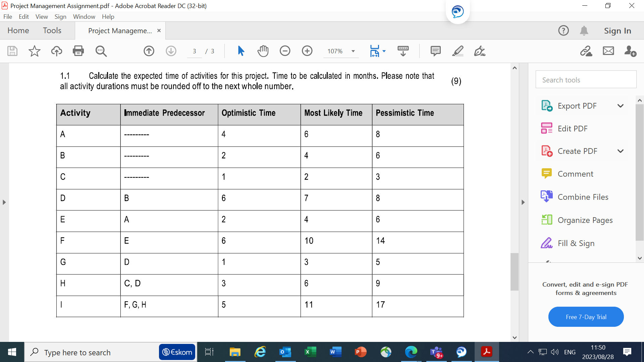Viewport: 644px width, 362px height.
Task: Click the Free 7-Day Trial button
Action: (x=586, y=316)
